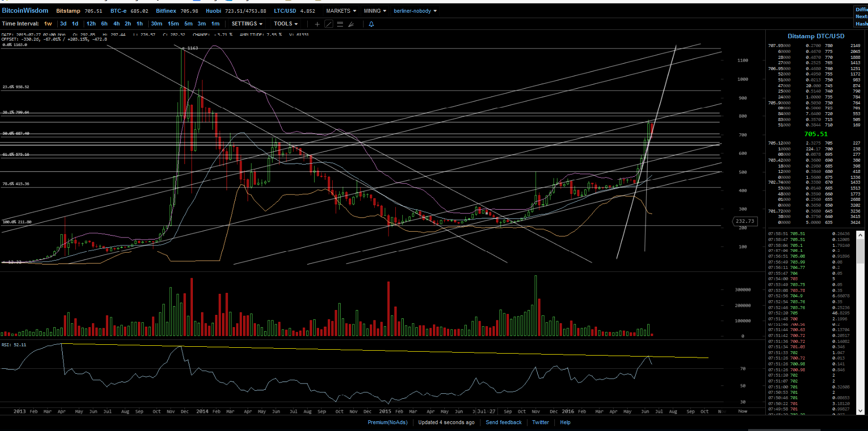The image size is (868, 431).
Task: Click the Ditstamp DTC/USD panel title
Action: 816,36
